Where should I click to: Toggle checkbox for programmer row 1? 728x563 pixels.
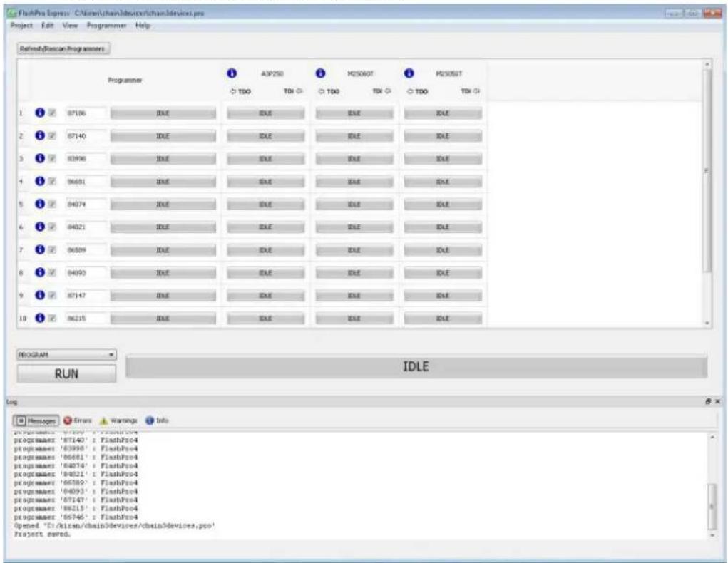pyautogui.click(x=52, y=113)
